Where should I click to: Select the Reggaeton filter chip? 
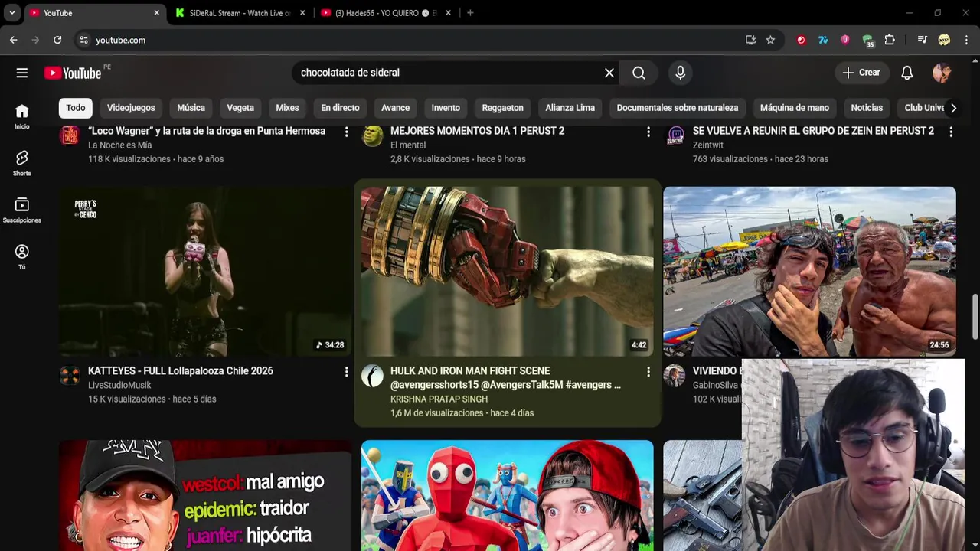[502, 108]
